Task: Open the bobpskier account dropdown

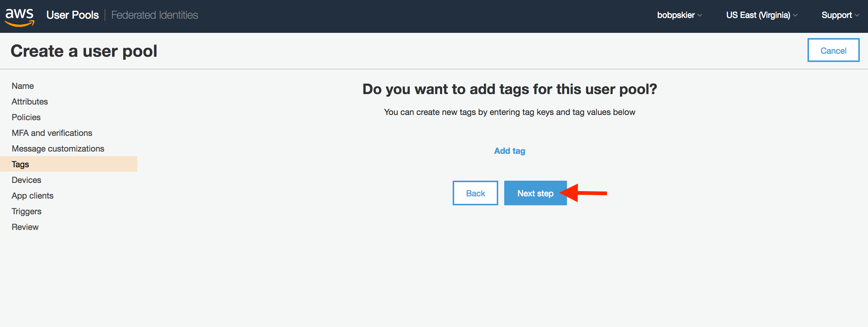Action: click(x=679, y=15)
